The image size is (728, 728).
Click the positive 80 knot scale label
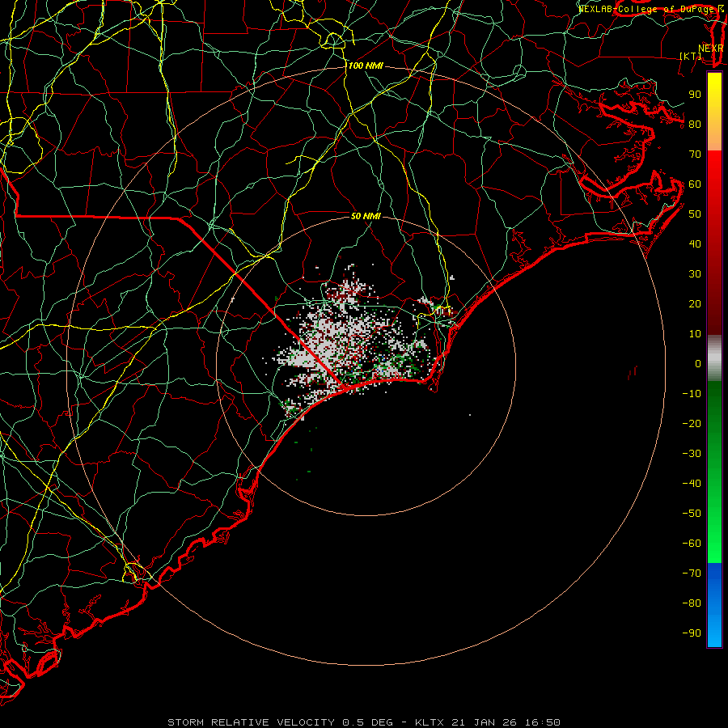695,124
